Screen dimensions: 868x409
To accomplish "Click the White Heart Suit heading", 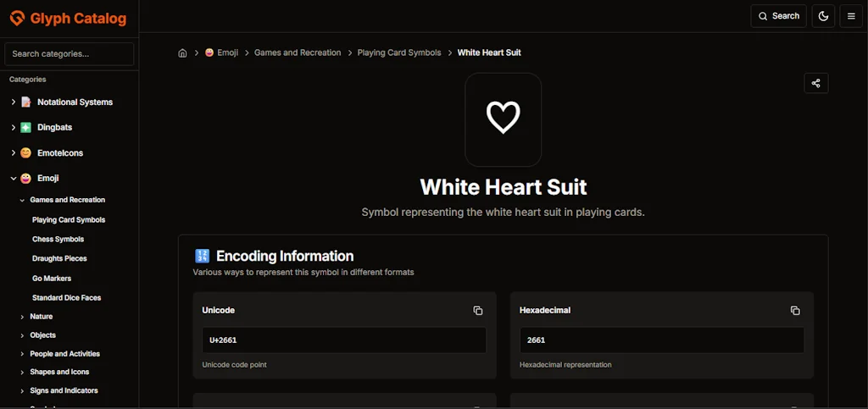I will [504, 187].
